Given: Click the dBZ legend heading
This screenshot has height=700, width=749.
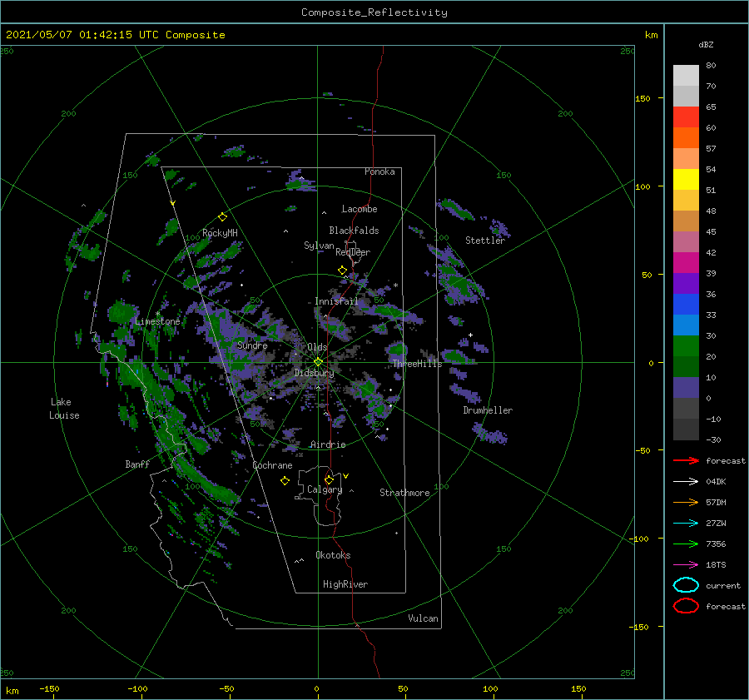Looking at the screenshot, I should click(706, 44).
